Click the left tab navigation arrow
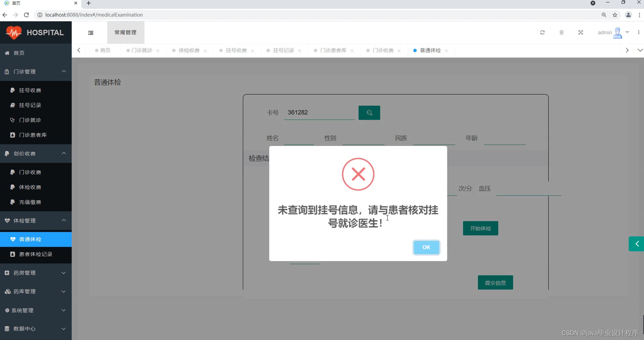Viewport: 644px width, 340px height. pos(79,50)
